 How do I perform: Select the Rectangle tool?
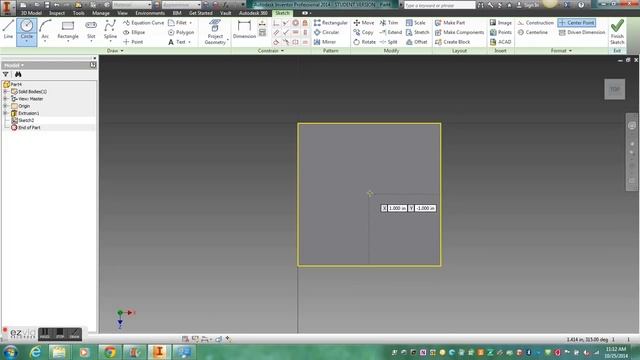[x=68, y=30]
